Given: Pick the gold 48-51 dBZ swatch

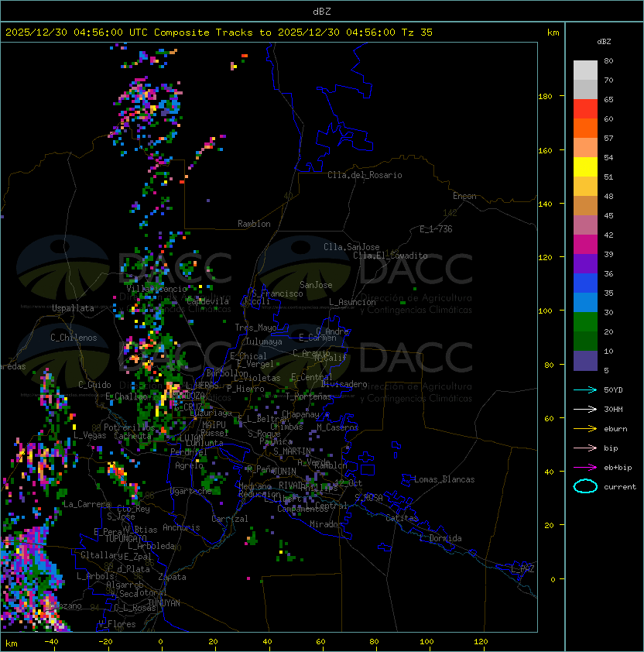Looking at the screenshot, I should [585, 187].
